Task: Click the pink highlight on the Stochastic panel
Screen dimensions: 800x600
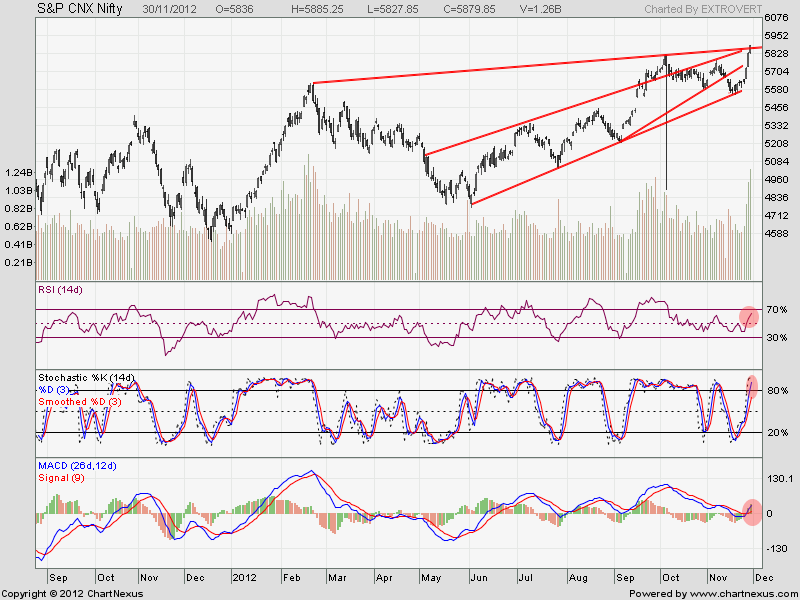Action: click(751, 385)
